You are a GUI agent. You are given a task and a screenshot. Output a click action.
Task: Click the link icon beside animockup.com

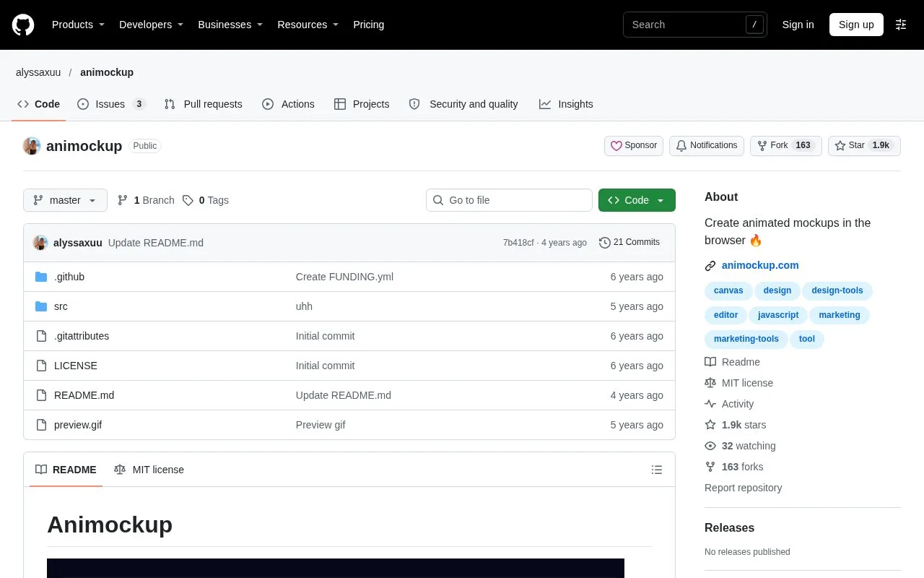click(710, 266)
